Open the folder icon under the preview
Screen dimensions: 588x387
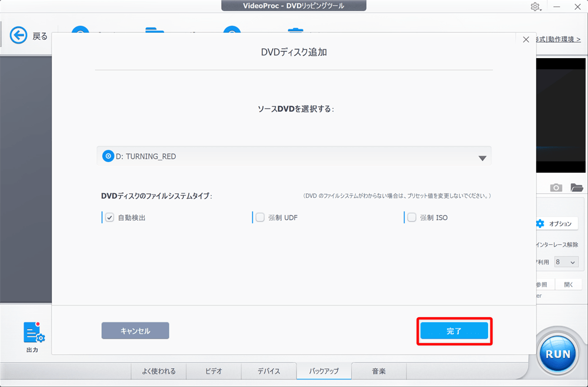576,187
